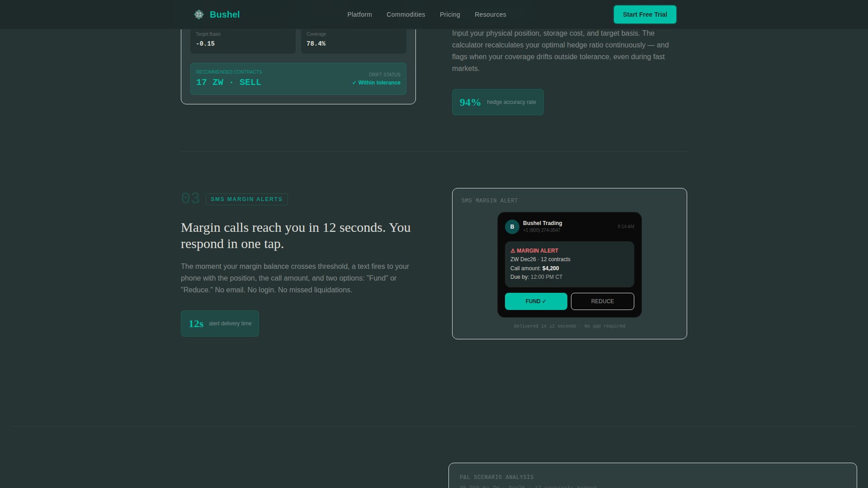Click the 12s alert delivery time stat
This screenshot has height=488, width=868.
pyautogui.click(x=220, y=324)
